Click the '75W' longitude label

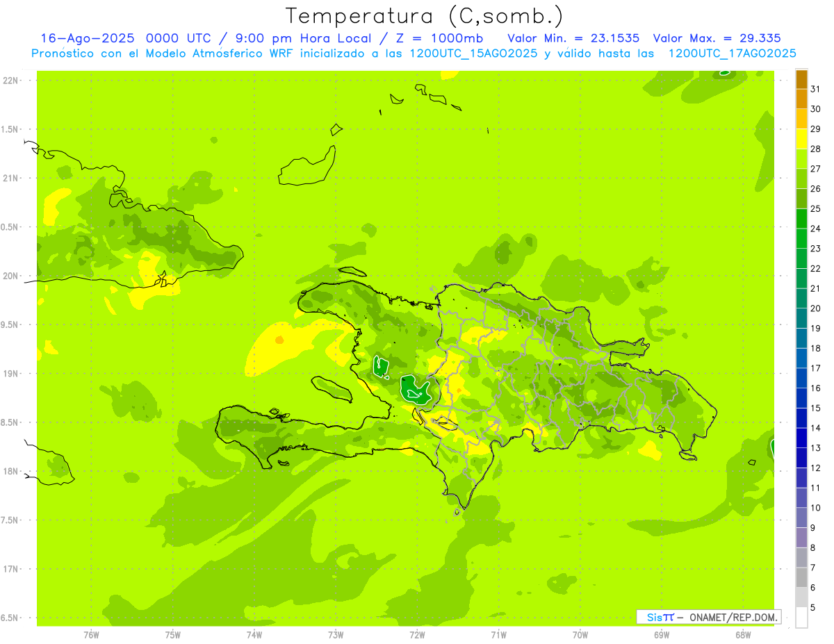(x=172, y=635)
